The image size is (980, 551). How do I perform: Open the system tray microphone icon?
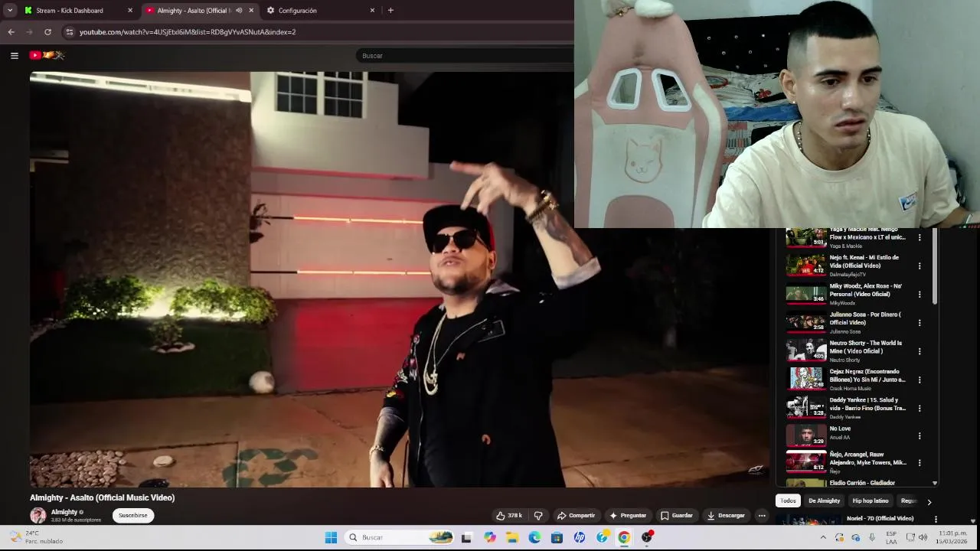[872, 537]
